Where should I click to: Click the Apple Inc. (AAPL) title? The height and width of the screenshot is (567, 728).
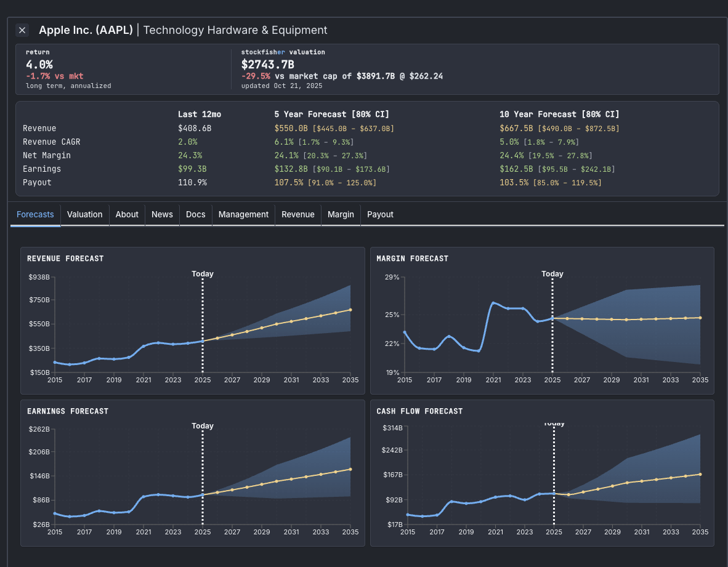[x=86, y=30]
